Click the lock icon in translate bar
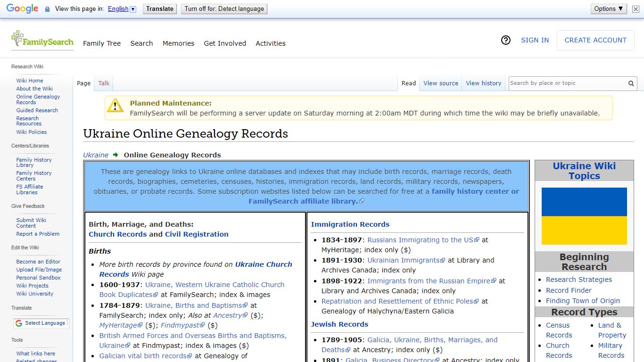The image size is (644, 362). (x=47, y=9)
